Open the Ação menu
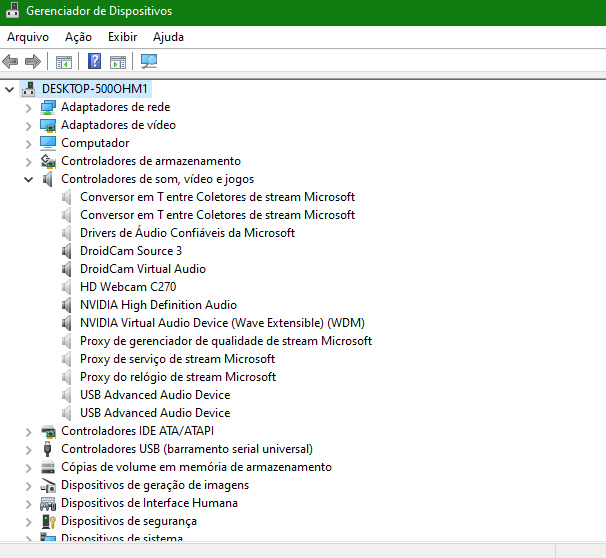The height and width of the screenshot is (558, 606). (78, 37)
